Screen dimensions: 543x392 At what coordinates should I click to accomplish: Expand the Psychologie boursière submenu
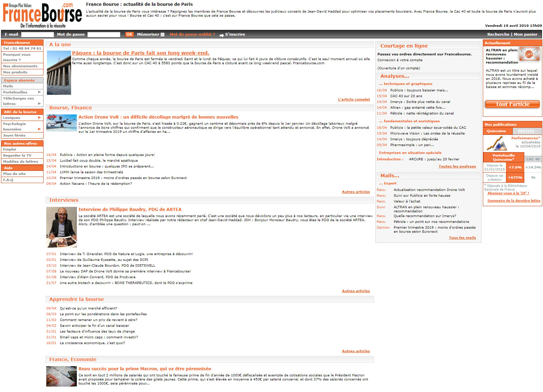[x=39, y=129]
